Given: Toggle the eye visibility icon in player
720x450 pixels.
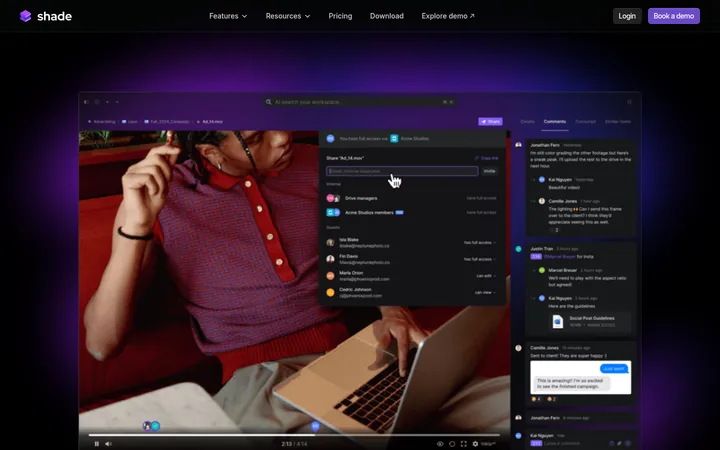Looking at the screenshot, I should [440, 444].
